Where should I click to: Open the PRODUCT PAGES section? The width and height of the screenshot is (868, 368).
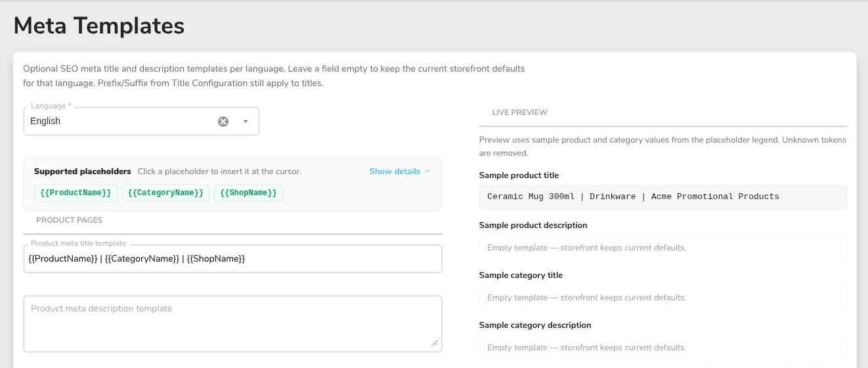tap(69, 220)
